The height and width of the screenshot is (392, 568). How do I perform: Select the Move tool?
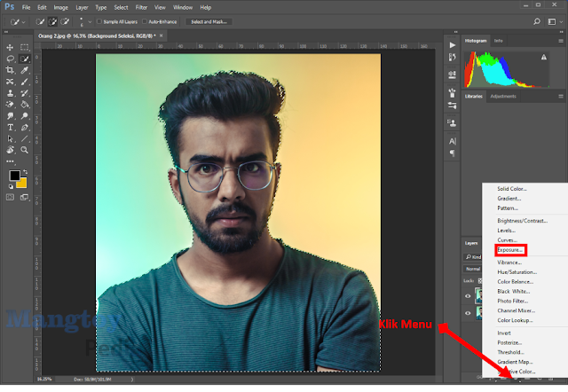pos(10,47)
